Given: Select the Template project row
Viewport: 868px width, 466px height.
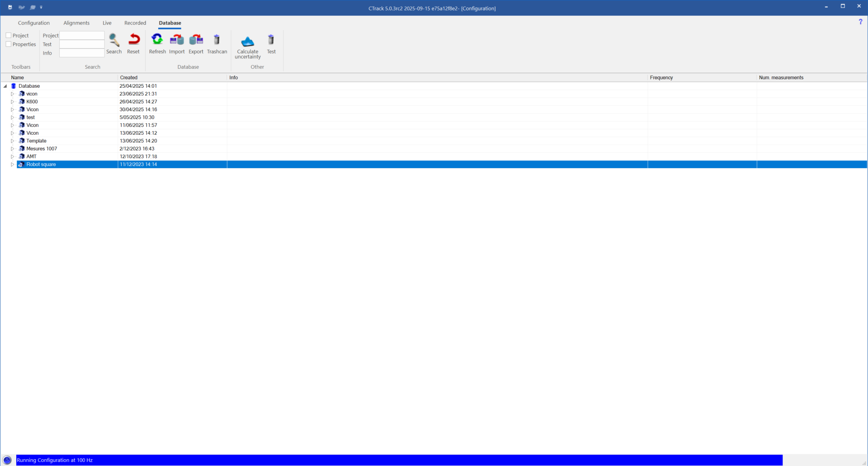Looking at the screenshot, I should pos(36,141).
